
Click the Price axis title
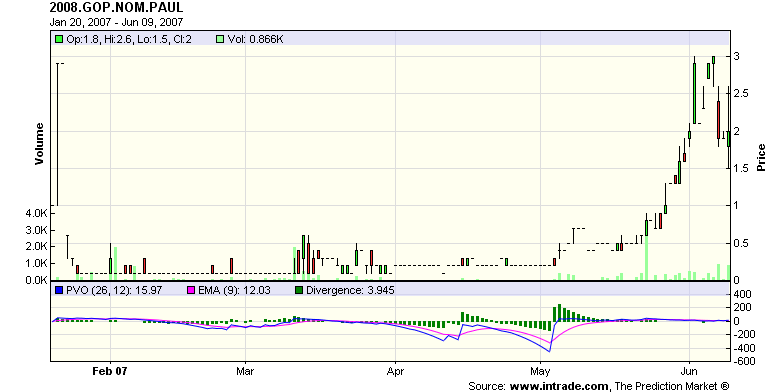761,158
